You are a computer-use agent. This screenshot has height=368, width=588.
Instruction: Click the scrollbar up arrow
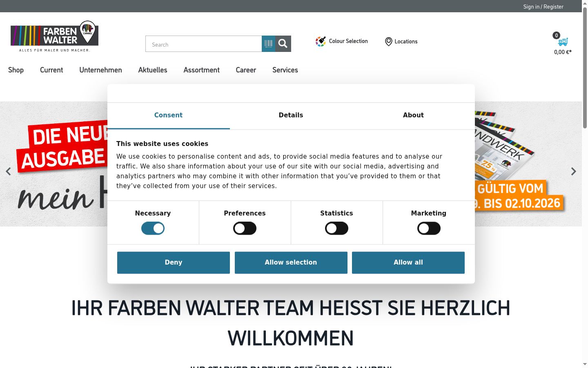(585, 3)
